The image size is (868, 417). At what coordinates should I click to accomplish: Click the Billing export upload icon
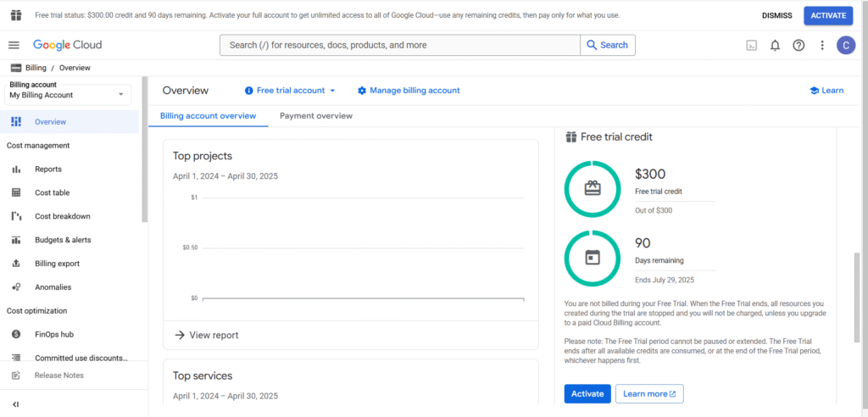(x=16, y=264)
